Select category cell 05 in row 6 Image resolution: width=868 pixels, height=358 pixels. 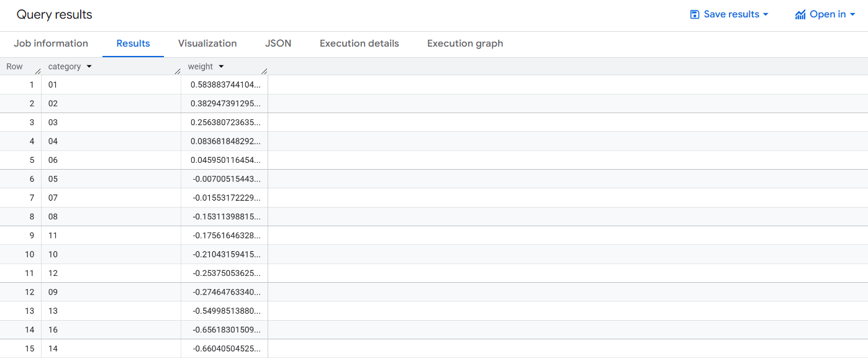coord(53,178)
